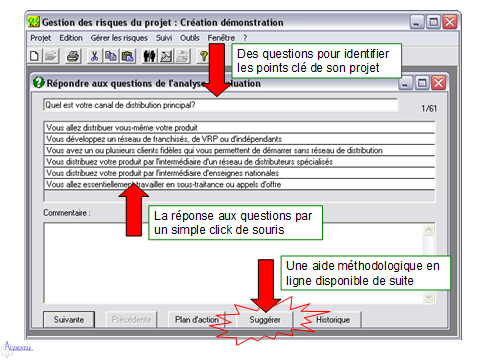Close the Répondre aux questions inner window

pos(439,83)
